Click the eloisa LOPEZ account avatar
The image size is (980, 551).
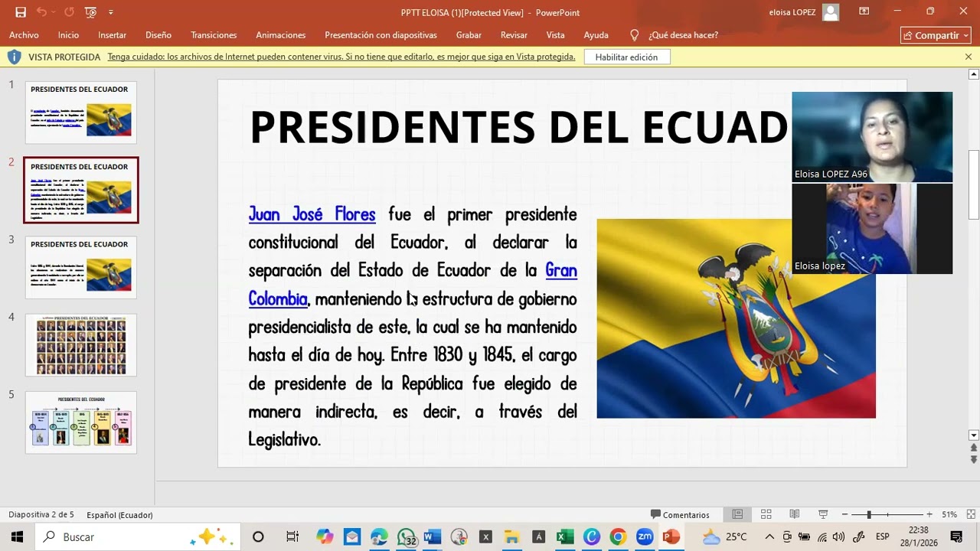pyautogui.click(x=831, y=12)
